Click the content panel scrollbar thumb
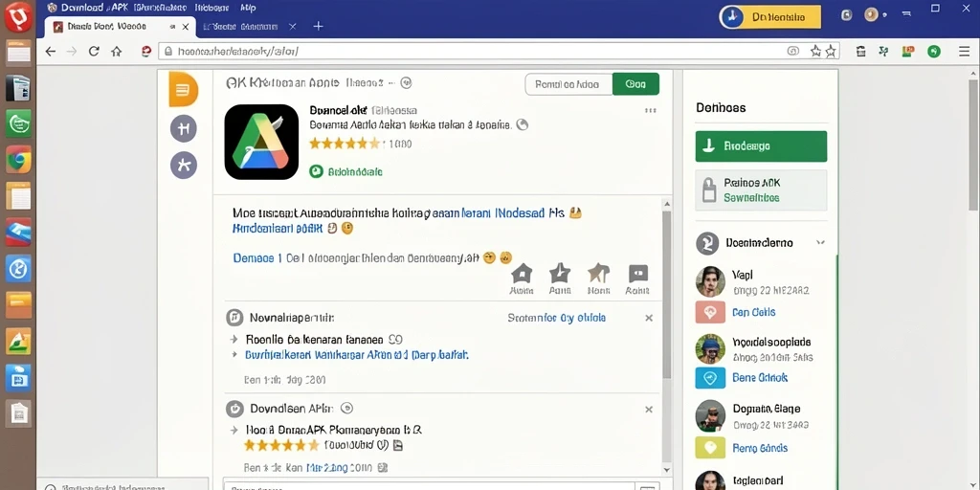Screen dimensions: 980x490 point(666,294)
